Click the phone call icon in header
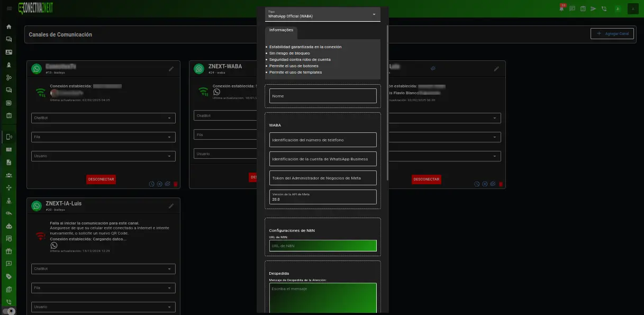This screenshot has width=644, height=315. coord(604,8)
